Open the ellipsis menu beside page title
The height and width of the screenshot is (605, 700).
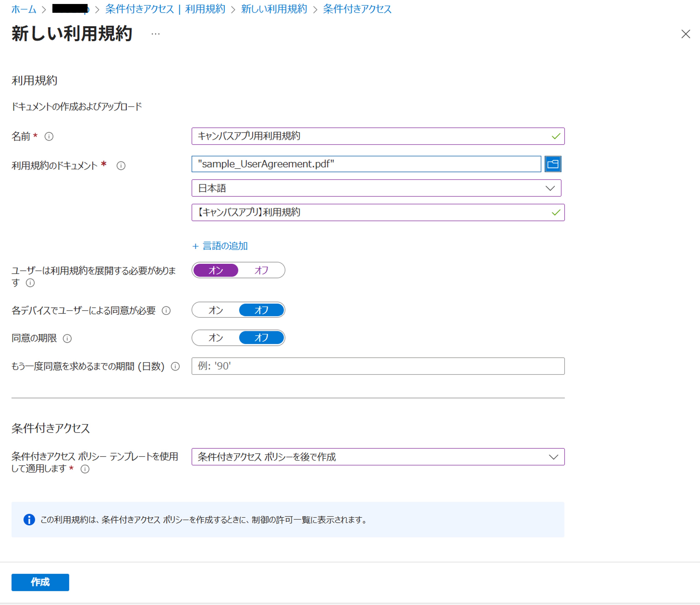[x=156, y=34]
